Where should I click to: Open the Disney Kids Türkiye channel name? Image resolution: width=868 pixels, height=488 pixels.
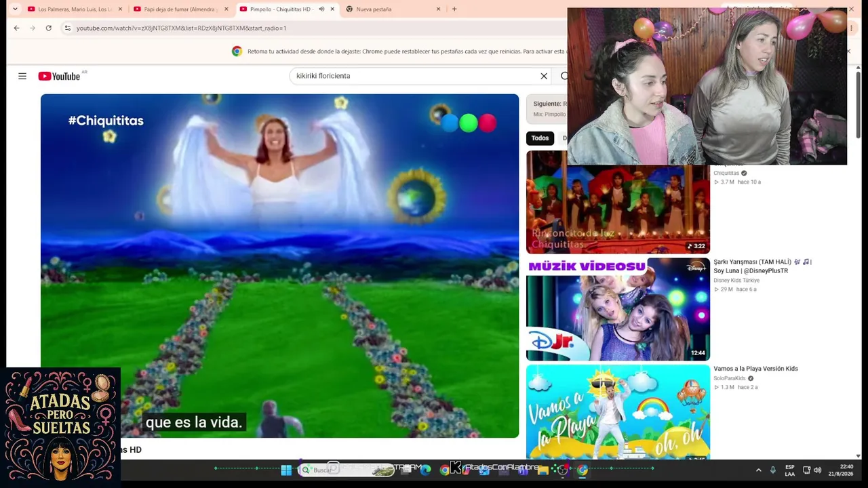[736, 281]
